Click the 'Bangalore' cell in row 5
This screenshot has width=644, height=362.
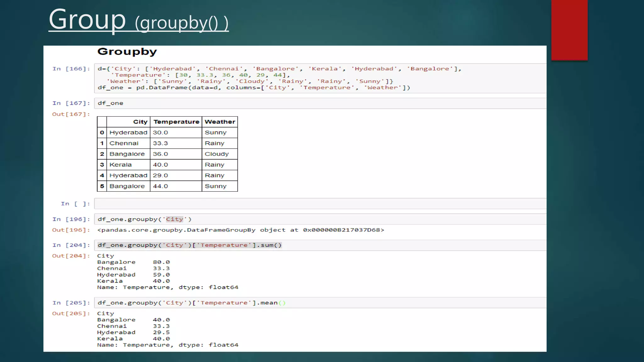click(128, 186)
